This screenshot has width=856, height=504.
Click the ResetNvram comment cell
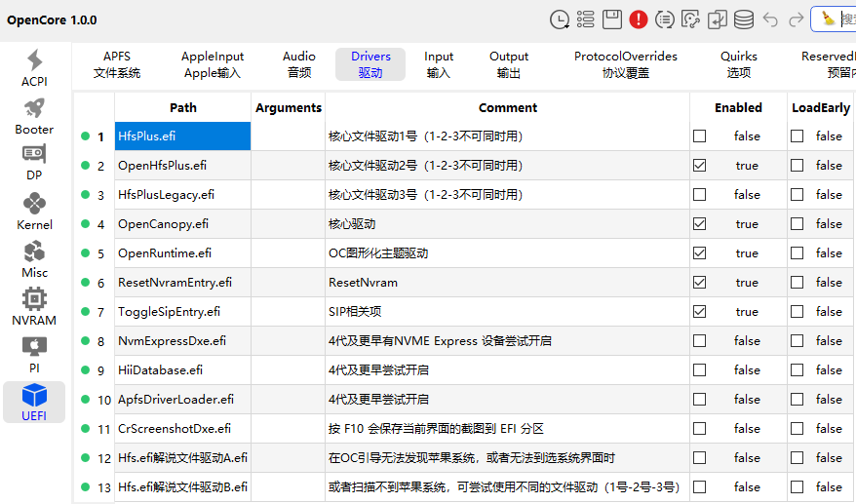(x=508, y=283)
